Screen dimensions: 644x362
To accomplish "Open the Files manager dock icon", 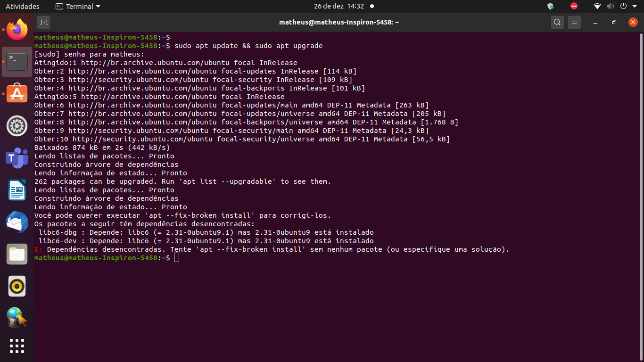I will click(x=17, y=254).
